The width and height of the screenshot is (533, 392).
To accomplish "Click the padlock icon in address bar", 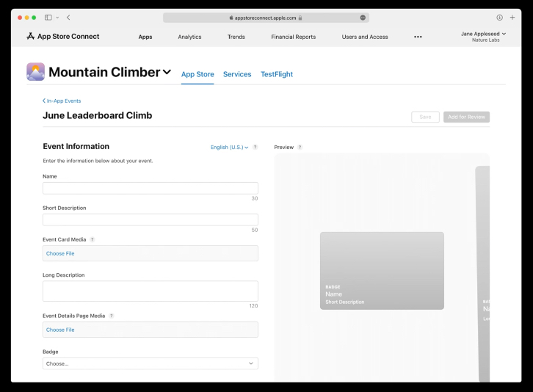I will [x=300, y=18].
